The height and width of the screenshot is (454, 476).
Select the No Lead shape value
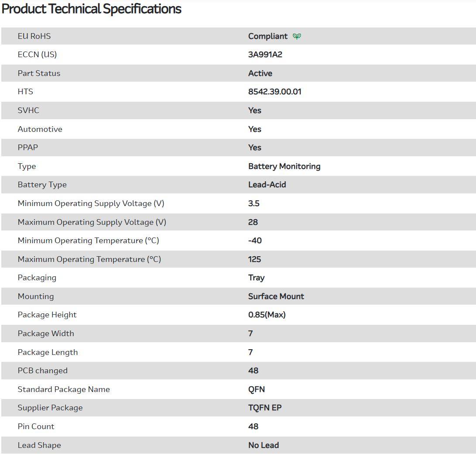tap(264, 445)
